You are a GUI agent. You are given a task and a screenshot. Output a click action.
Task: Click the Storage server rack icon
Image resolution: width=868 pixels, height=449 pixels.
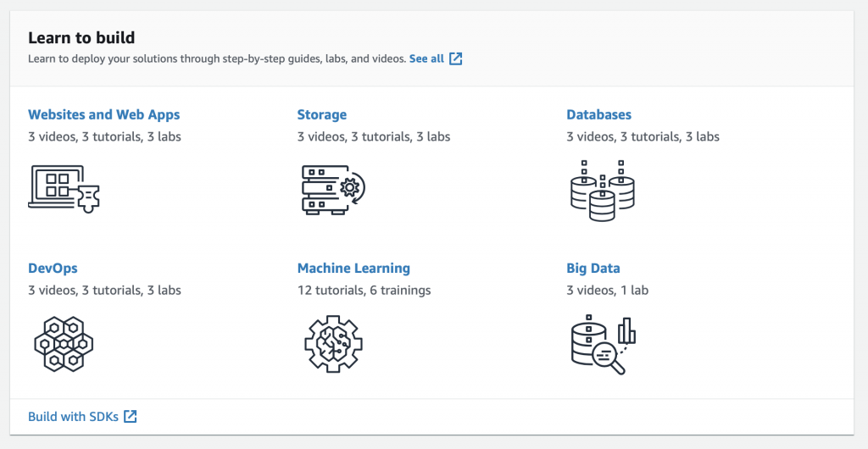pyautogui.click(x=333, y=190)
